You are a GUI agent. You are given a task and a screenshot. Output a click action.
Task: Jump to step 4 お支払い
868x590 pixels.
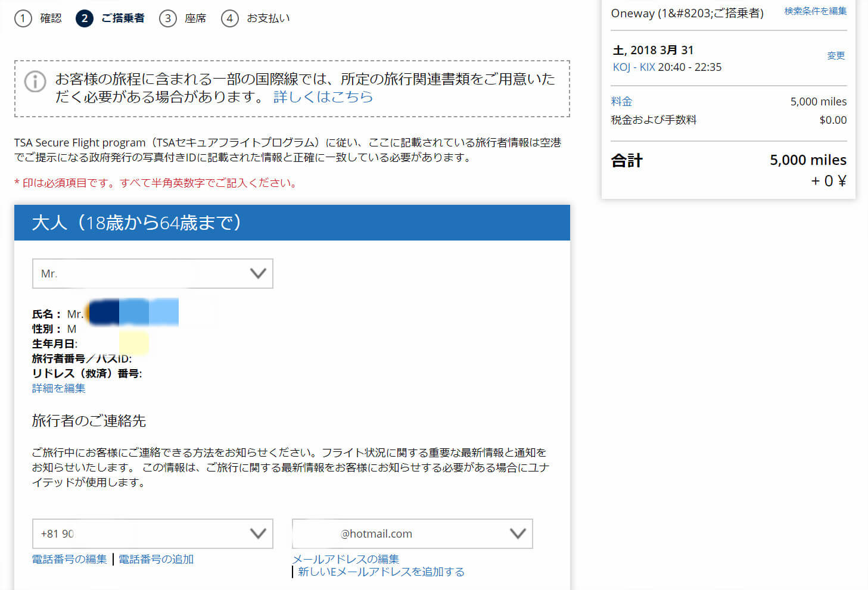[x=230, y=18]
